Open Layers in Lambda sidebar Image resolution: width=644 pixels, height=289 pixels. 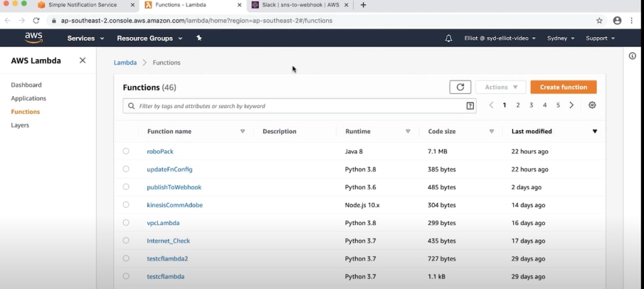coord(20,125)
